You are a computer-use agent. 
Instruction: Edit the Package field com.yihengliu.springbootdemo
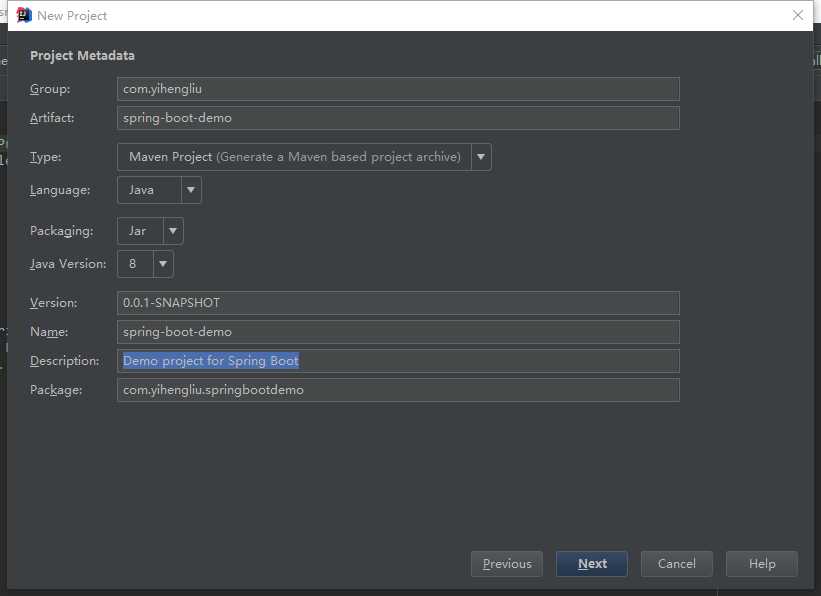(x=398, y=390)
